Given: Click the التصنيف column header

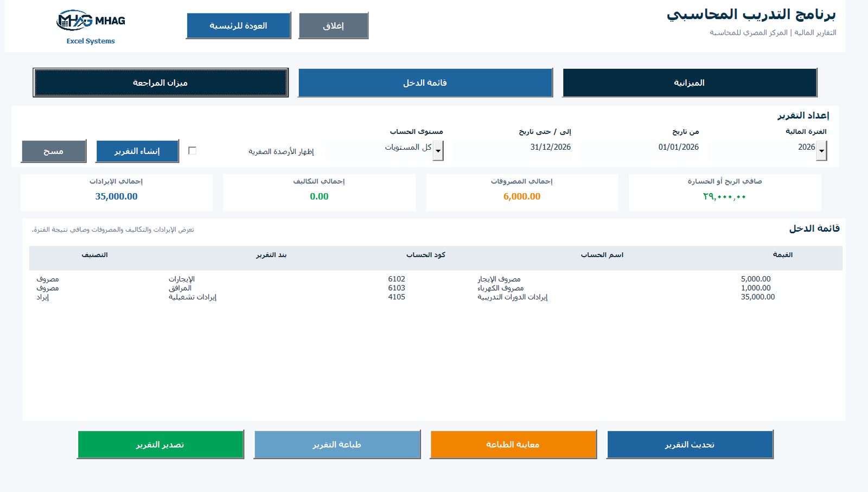Looking at the screenshot, I should [95, 254].
